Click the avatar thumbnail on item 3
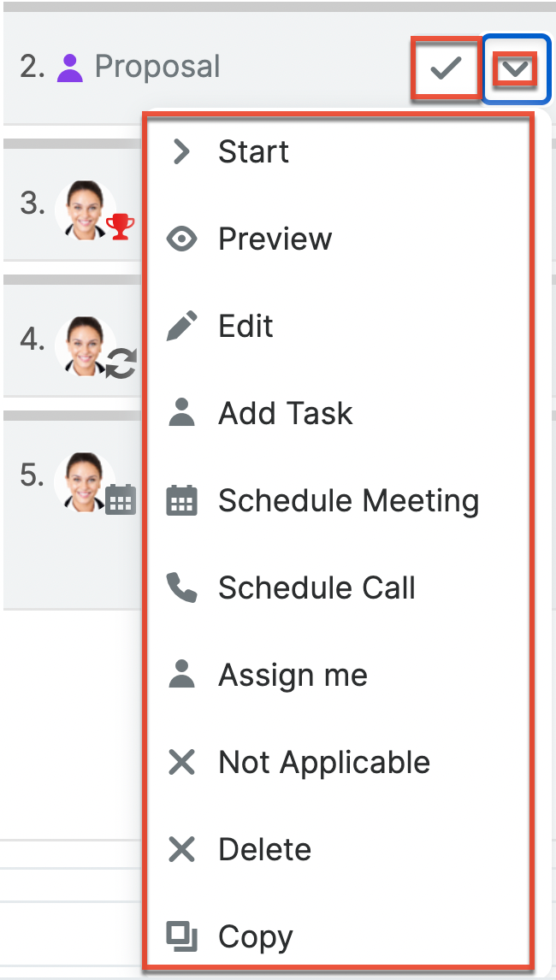The width and height of the screenshot is (556, 980). [84, 210]
